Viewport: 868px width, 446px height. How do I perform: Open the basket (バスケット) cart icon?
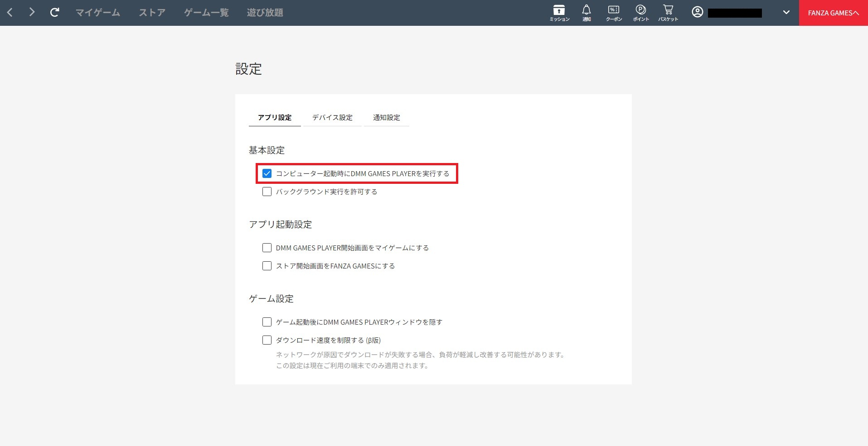point(668,12)
